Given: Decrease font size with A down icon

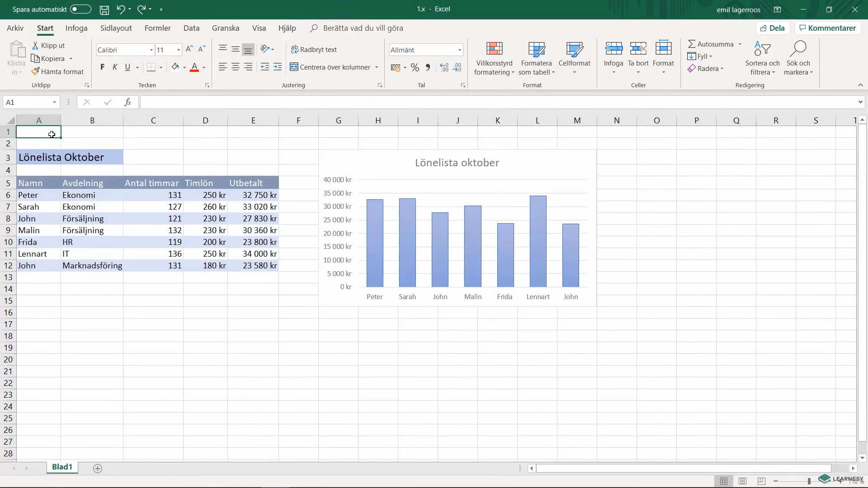Looking at the screenshot, I should click(202, 49).
